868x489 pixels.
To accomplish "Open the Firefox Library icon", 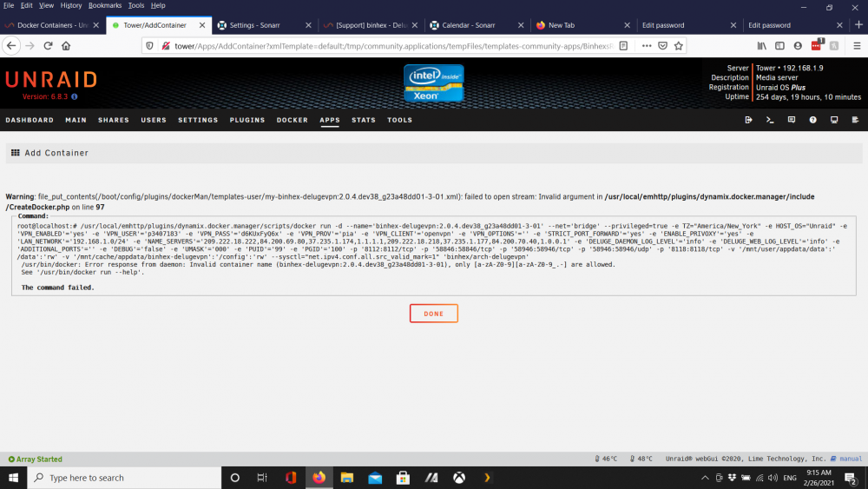I will [x=762, y=46].
